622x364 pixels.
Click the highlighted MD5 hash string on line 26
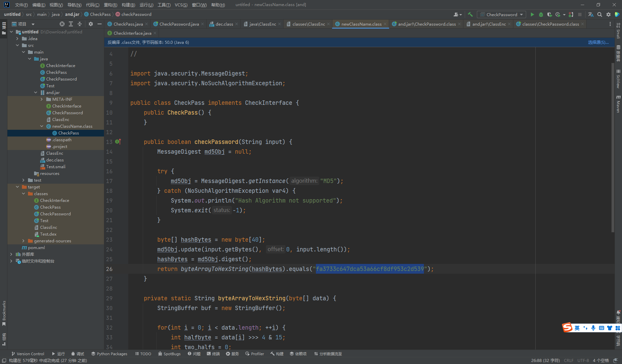click(370, 269)
